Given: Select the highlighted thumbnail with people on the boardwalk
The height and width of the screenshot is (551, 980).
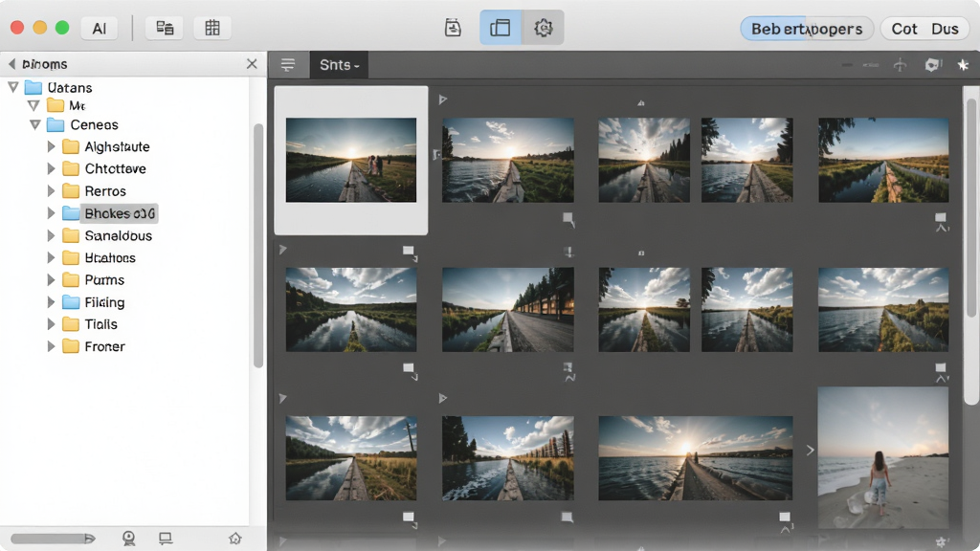Looking at the screenshot, I should pos(351,160).
